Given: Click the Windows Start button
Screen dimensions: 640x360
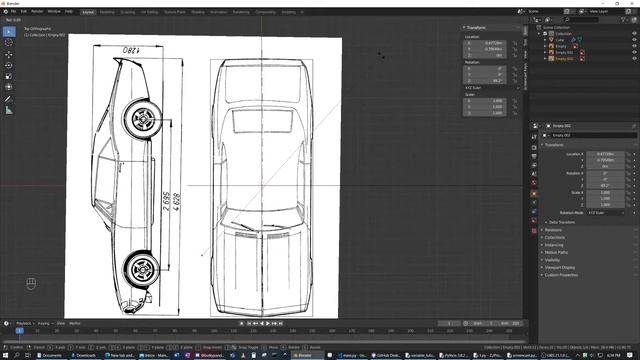Looking at the screenshot, I should pos(5,356).
